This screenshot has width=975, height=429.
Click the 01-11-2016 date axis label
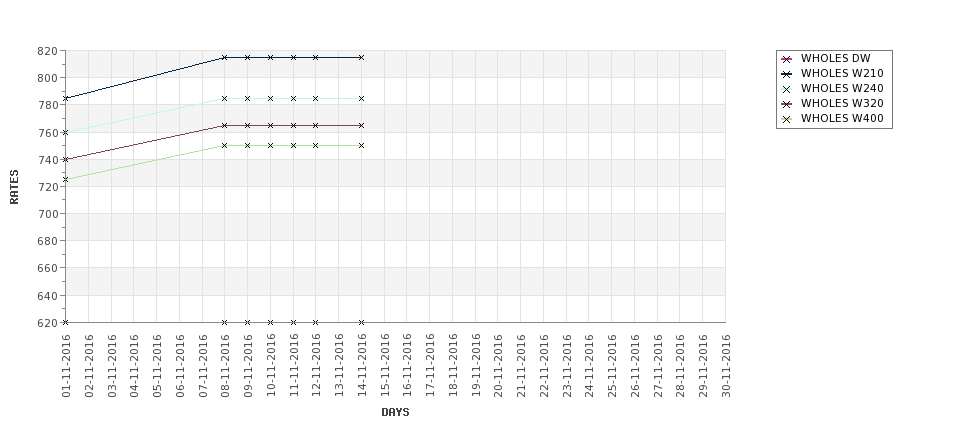[66, 366]
